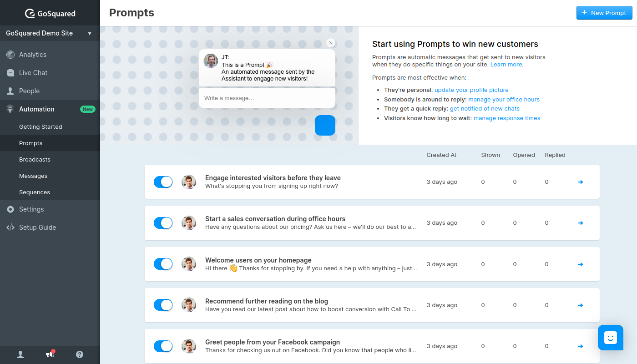637x364 pixels.
Task: Click the New Prompt button
Action: click(x=604, y=13)
